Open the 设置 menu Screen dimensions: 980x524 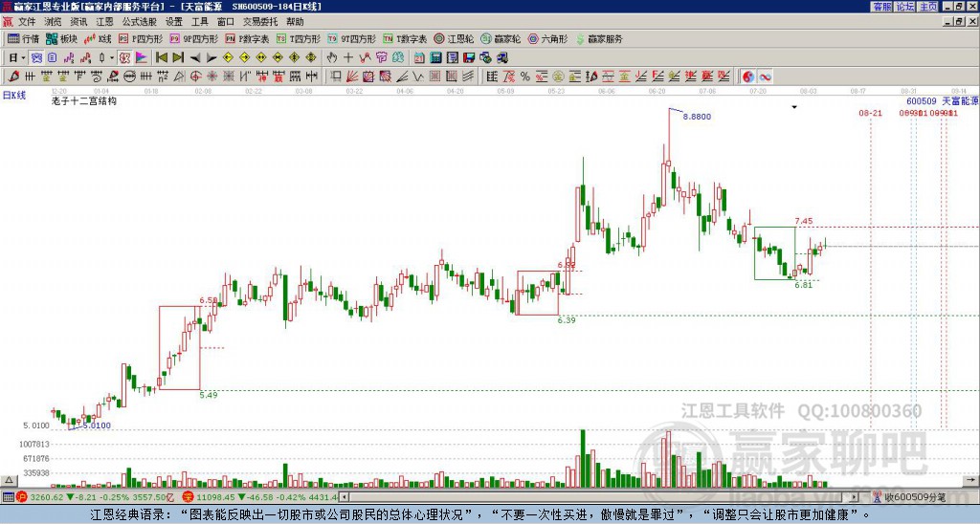(x=174, y=22)
